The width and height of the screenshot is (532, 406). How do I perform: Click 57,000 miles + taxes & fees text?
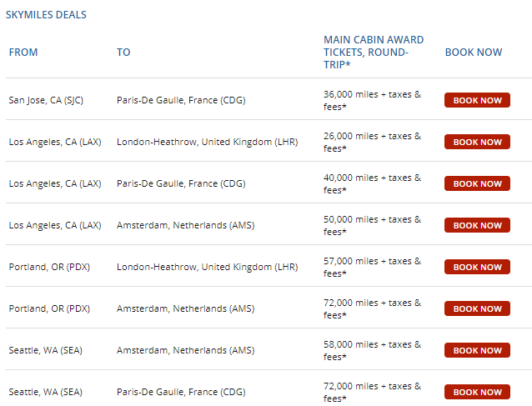372,268
